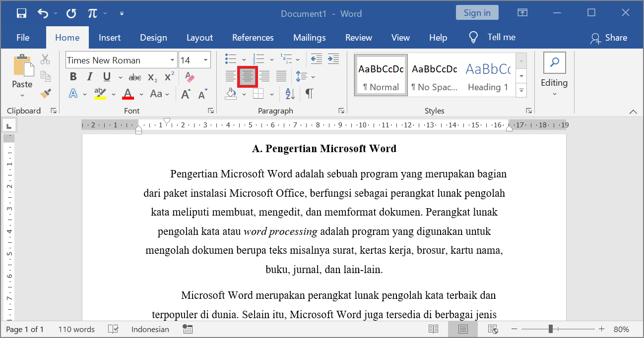Adjust the zoom slider handle
The width and height of the screenshot is (644, 338).
click(x=551, y=329)
